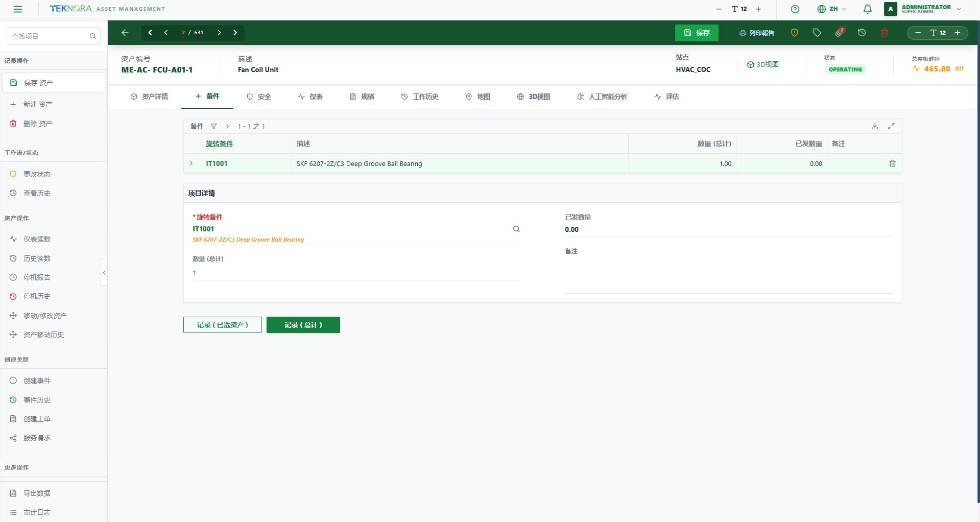Switch to 资产详情 tab
The image size is (980, 522).
[149, 97]
